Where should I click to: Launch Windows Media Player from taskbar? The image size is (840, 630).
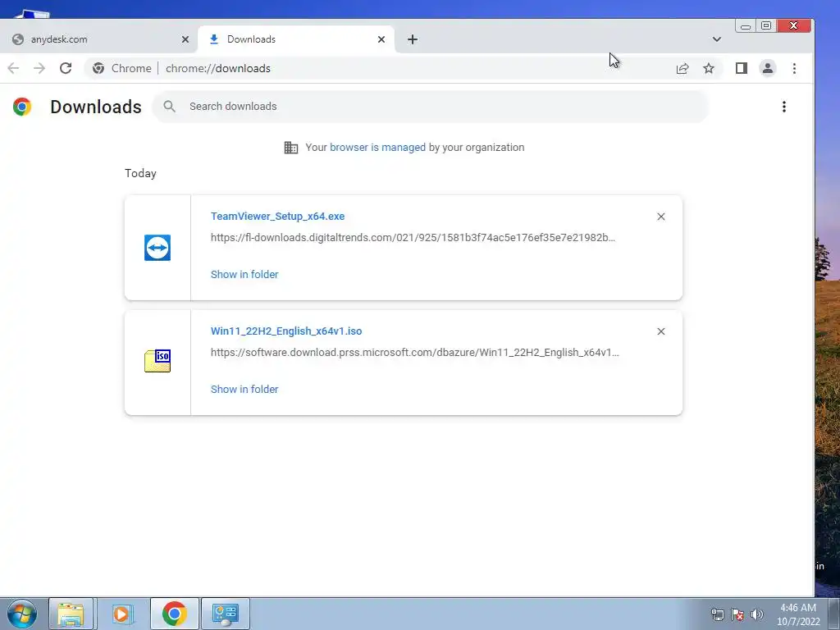[122, 614]
